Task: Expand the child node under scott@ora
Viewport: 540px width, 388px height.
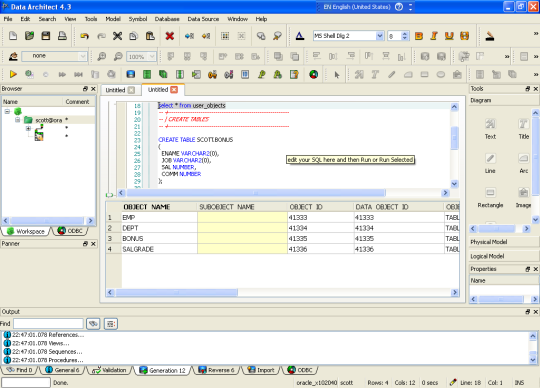Action: pyautogui.click(x=28, y=128)
